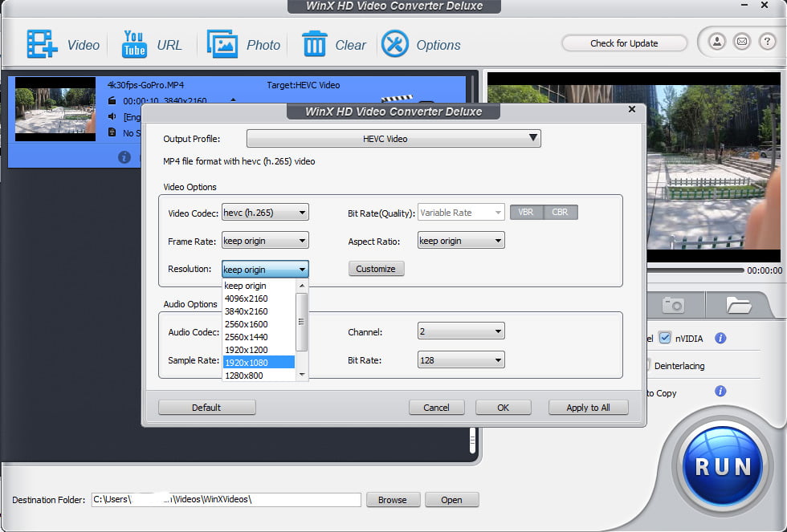Select 2560x1600 resolution
Viewport: 787px width, 532px height.
point(259,324)
